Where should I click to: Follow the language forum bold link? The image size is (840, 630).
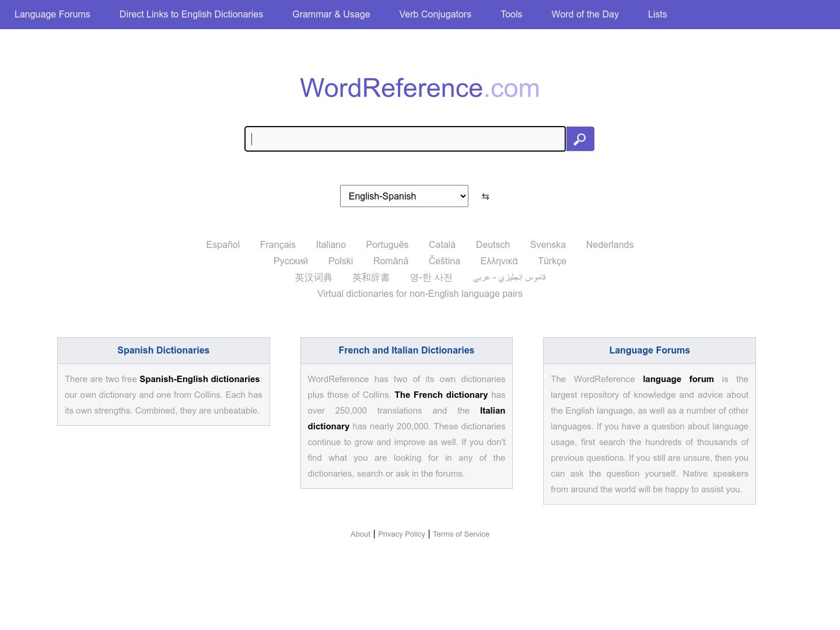tap(678, 379)
